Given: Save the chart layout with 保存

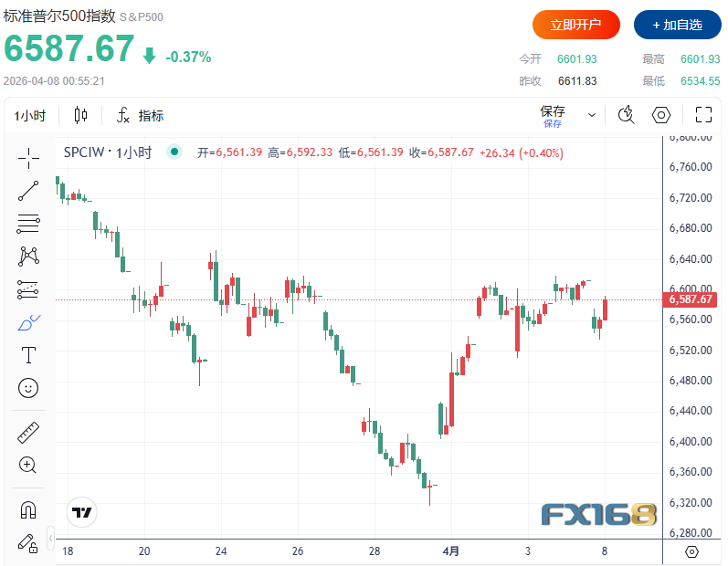Looking at the screenshot, I should 553,116.
